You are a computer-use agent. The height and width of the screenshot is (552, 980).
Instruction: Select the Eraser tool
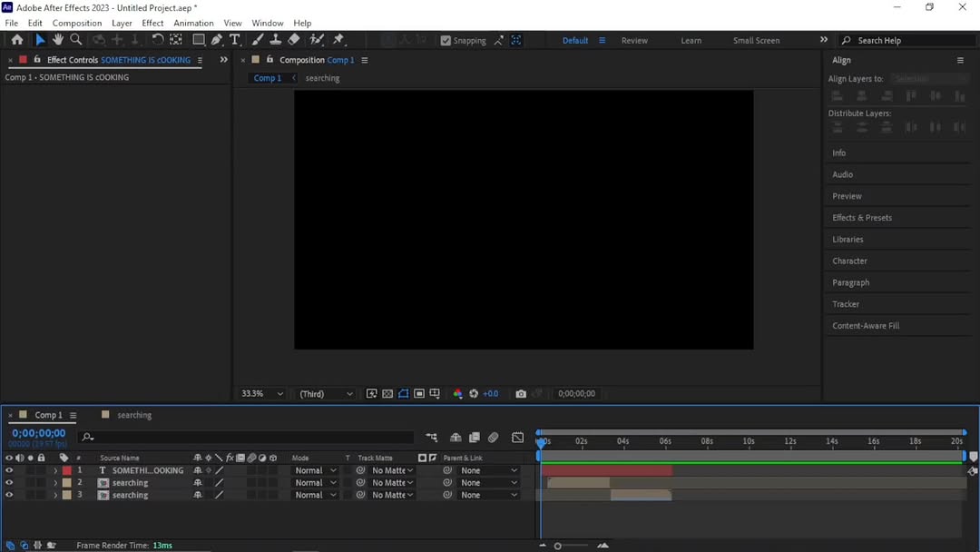pyautogui.click(x=294, y=40)
